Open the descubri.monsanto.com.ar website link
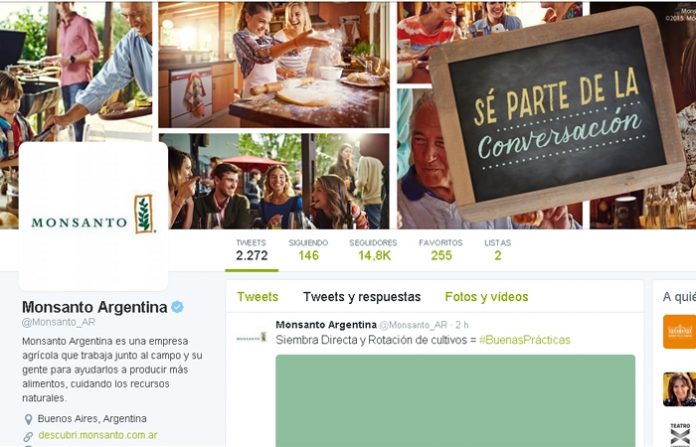Screen dimensions: 696x447 (98, 435)
